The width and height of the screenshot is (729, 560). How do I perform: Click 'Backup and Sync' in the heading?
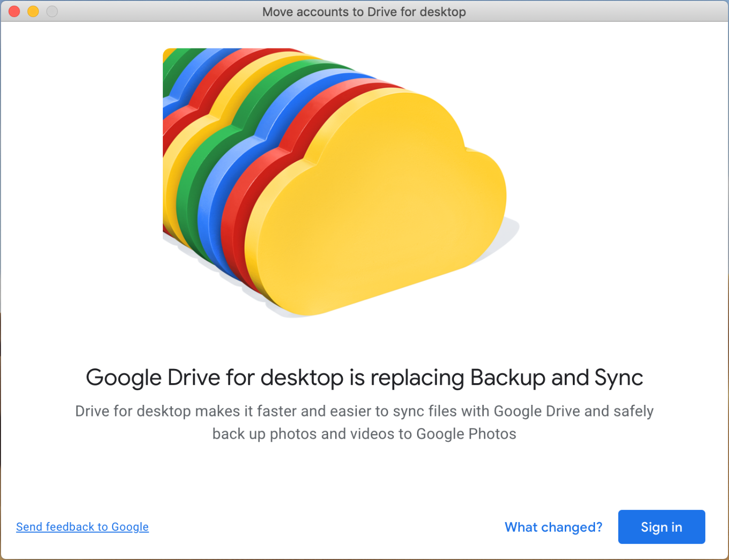click(556, 378)
